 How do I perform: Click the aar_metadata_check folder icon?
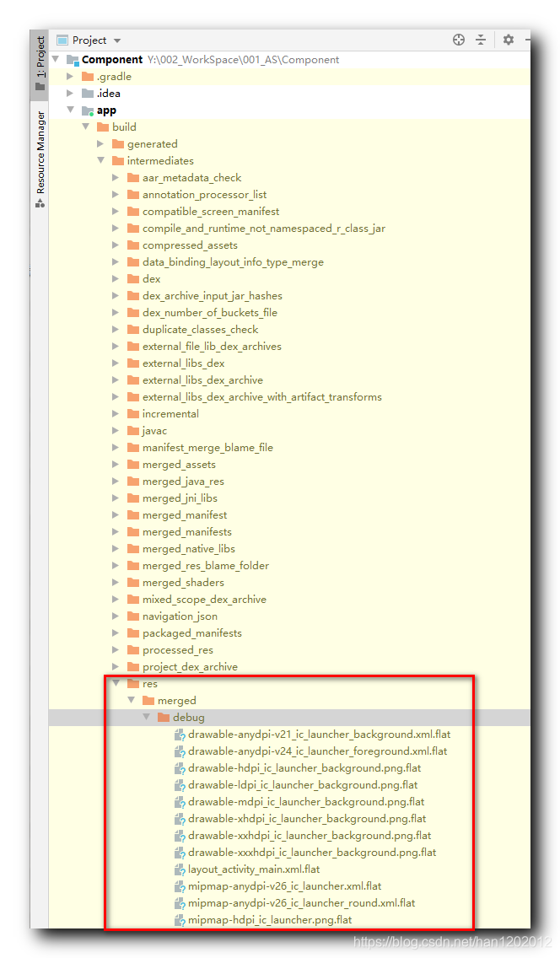tap(133, 178)
